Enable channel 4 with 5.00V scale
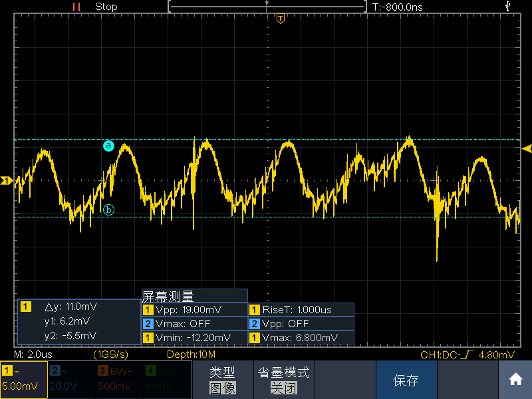Viewport: 532px width, 399px height. coord(168,380)
